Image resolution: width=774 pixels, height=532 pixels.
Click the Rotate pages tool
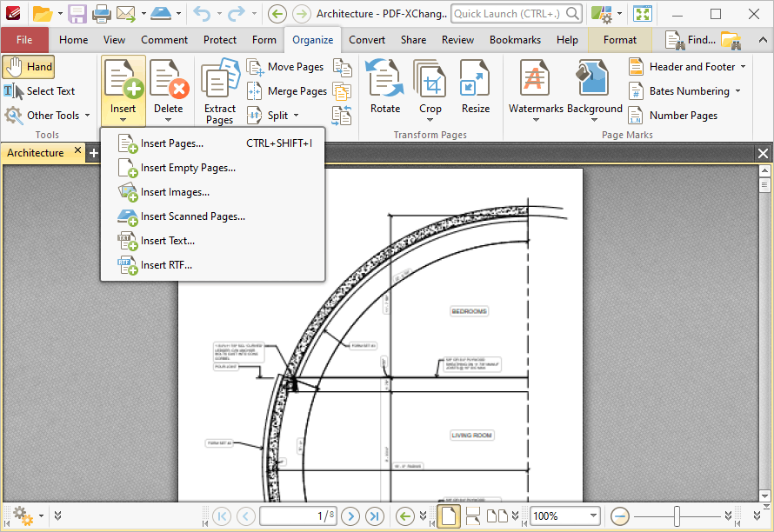(x=385, y=87)
